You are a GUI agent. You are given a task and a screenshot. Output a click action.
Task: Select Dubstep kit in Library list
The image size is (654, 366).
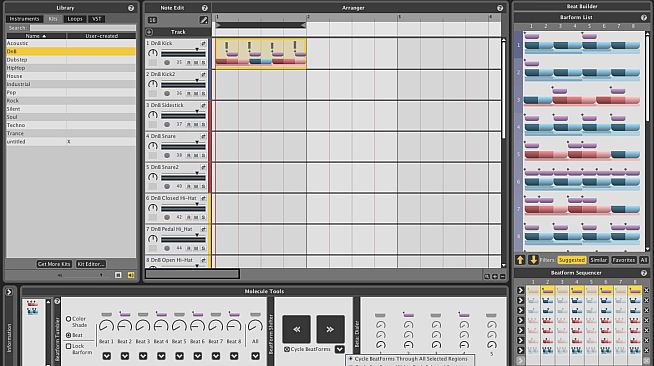point(71,60)
